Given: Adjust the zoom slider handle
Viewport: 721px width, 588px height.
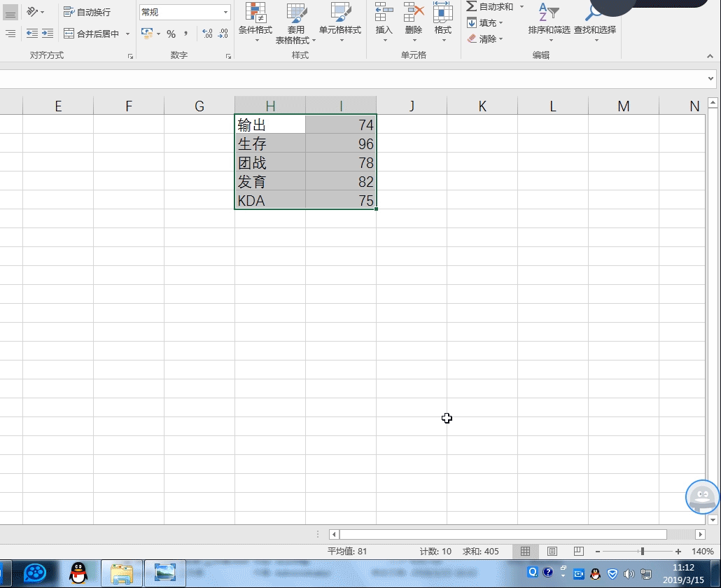Looking at the screenshot, I should 643,551.
